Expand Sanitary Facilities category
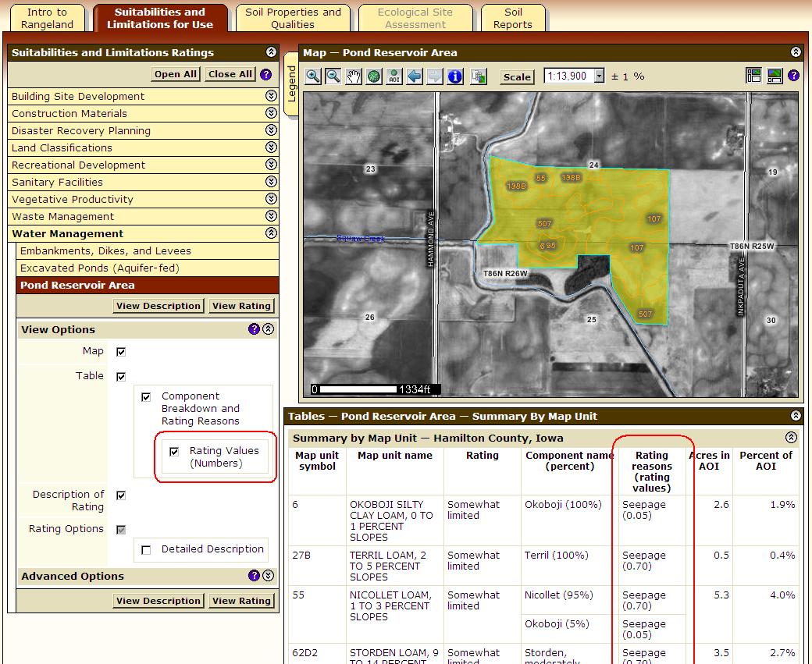The width and height of the screenshot is (812, 664). 271,181
